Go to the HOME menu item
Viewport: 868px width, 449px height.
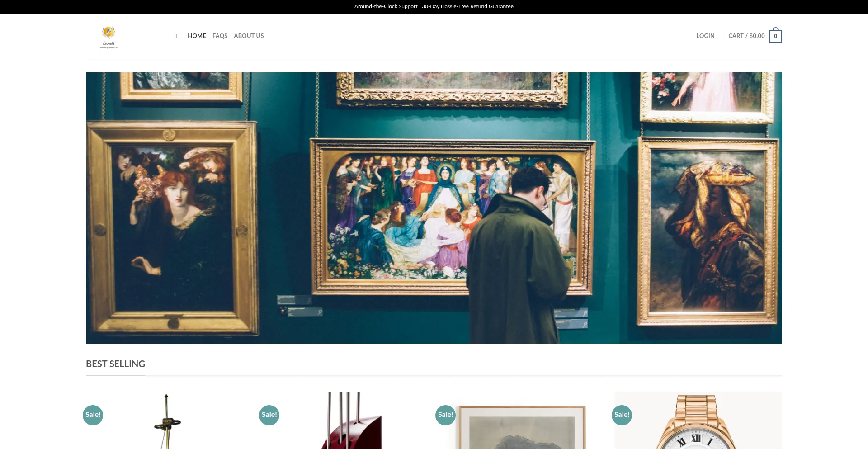tap(197, 36)
